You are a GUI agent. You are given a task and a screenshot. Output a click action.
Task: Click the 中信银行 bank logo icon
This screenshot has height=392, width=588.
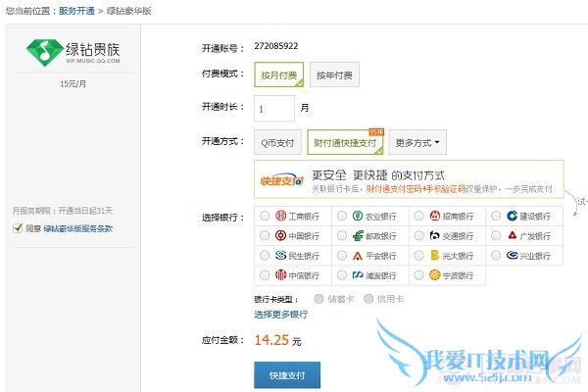[x=280, y=275]
